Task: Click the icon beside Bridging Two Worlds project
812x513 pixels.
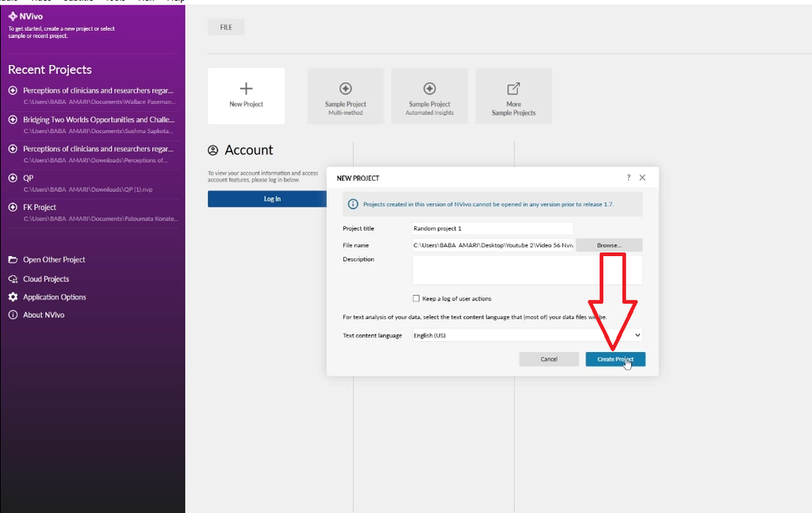Action: click(13, 120)
